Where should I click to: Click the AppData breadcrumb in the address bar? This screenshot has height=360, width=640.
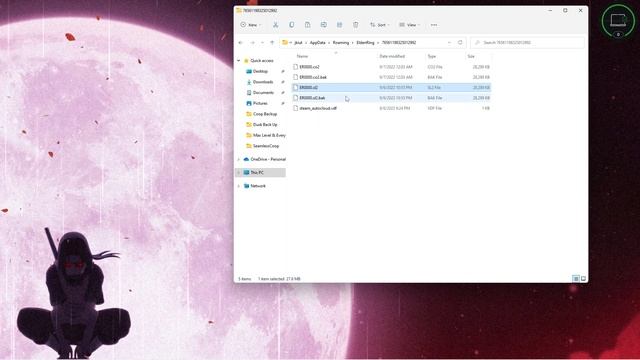pyautogui.click(x=318, y=42)
